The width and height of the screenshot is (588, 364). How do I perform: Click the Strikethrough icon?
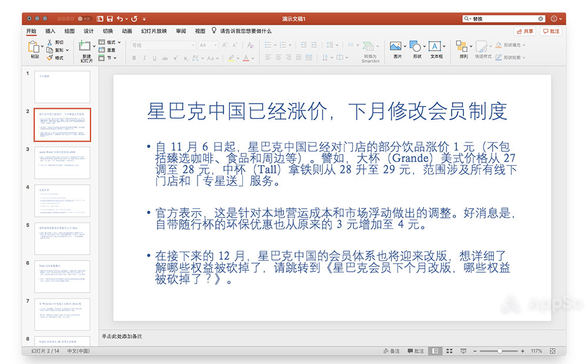pyautogui.click(x=165, y=58)
